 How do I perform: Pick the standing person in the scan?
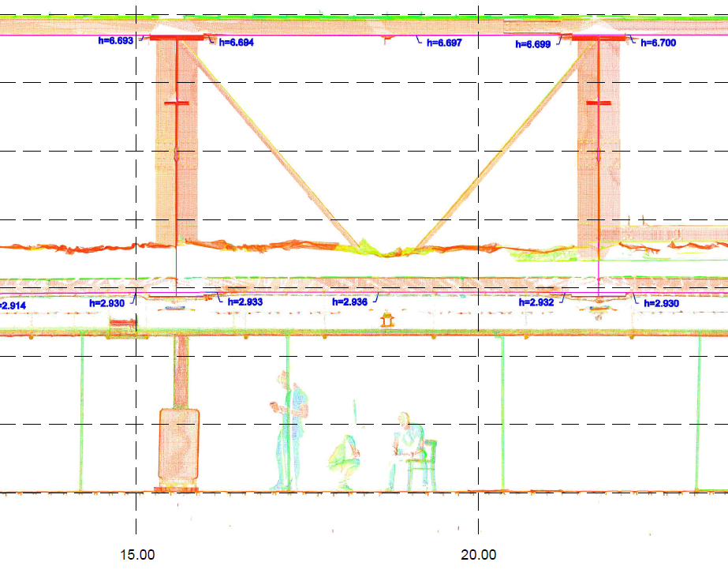coord(289,430)
